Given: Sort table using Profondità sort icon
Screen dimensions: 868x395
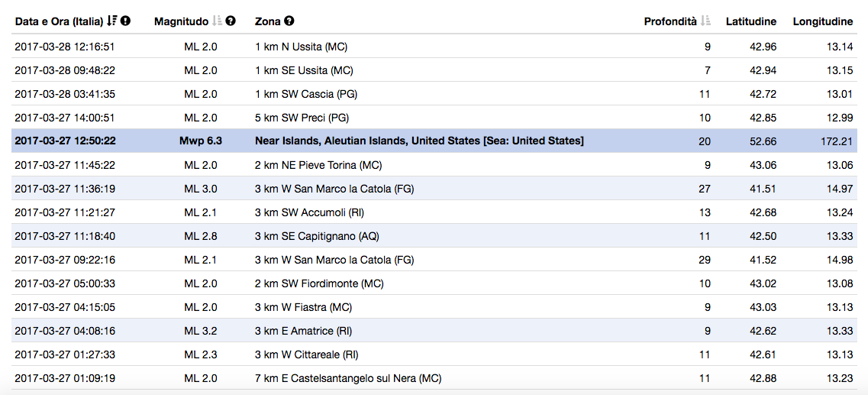Looking at the screenshot, I should [705, 21].
